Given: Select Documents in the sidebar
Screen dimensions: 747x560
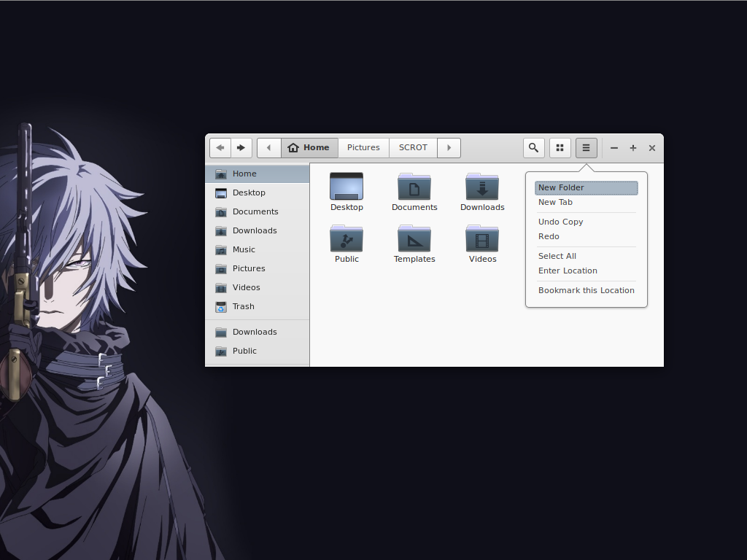Looking at the screenshot, I should [x=258, y=212].
